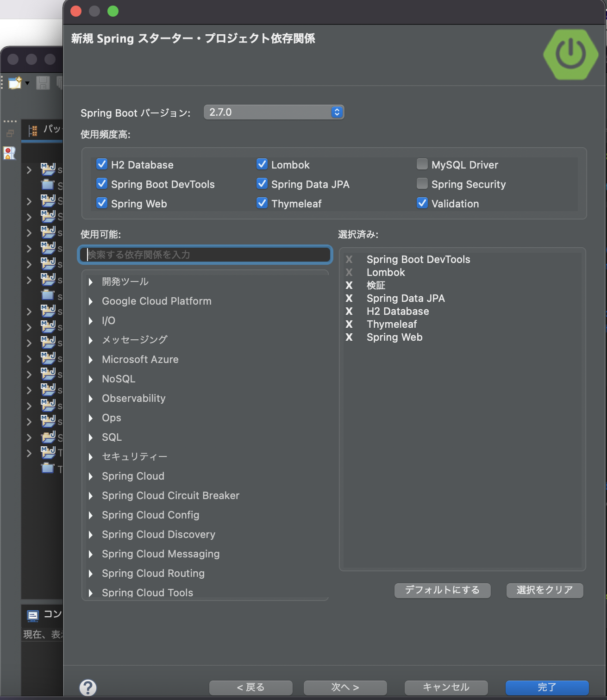This screenshot has width=607, height=700.
Task: Remove Spring Web using X icon
Action: click(349, 337)
